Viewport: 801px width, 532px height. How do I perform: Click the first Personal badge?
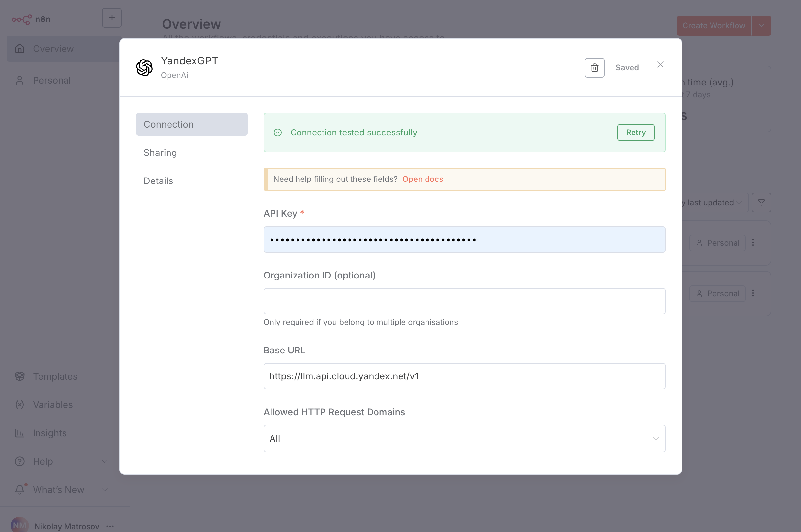tap(717, 243)
